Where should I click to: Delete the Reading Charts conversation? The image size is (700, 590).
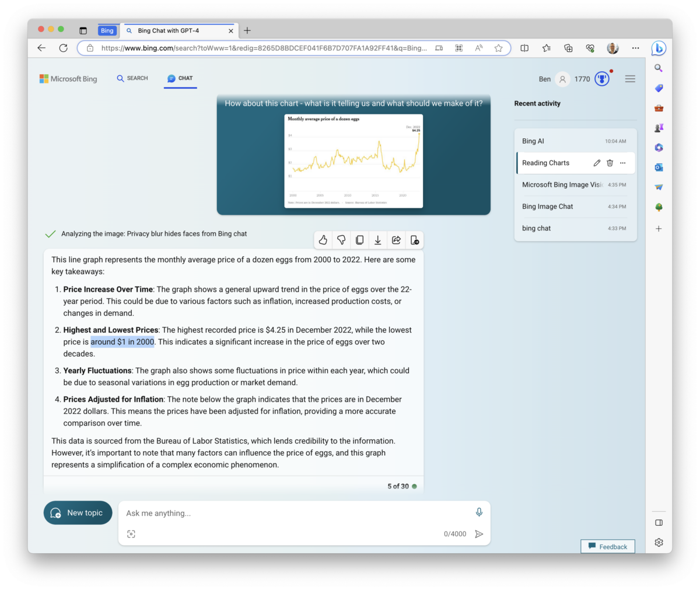pyautogui.click(x=610, y=163)
